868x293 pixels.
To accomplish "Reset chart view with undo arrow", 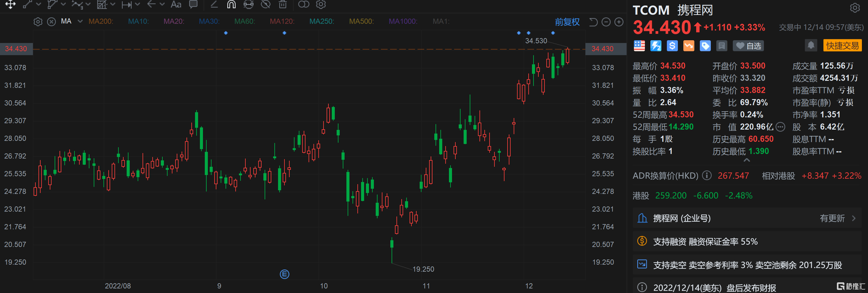I will click(x=593, y=22).
